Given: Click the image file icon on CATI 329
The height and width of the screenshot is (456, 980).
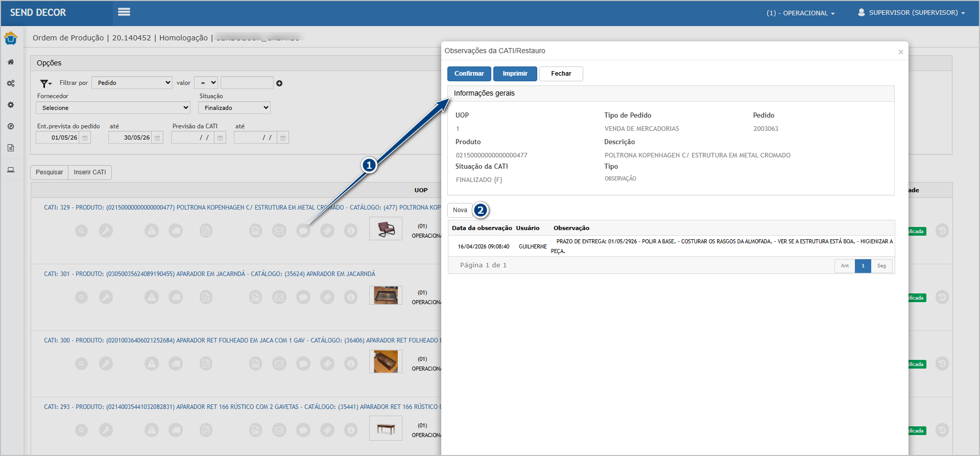Looking at the screenshot, I should pos(255,231).
